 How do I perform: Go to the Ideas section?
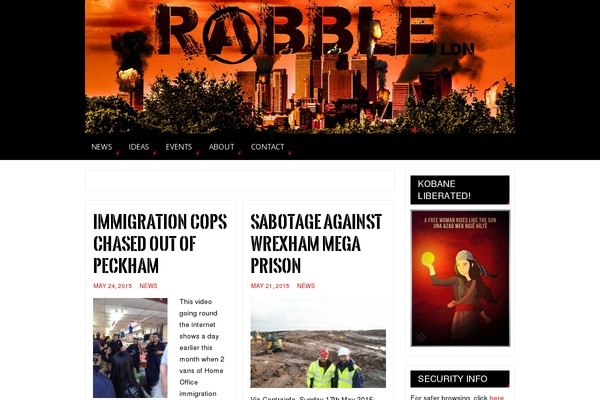tap(139, 147)
